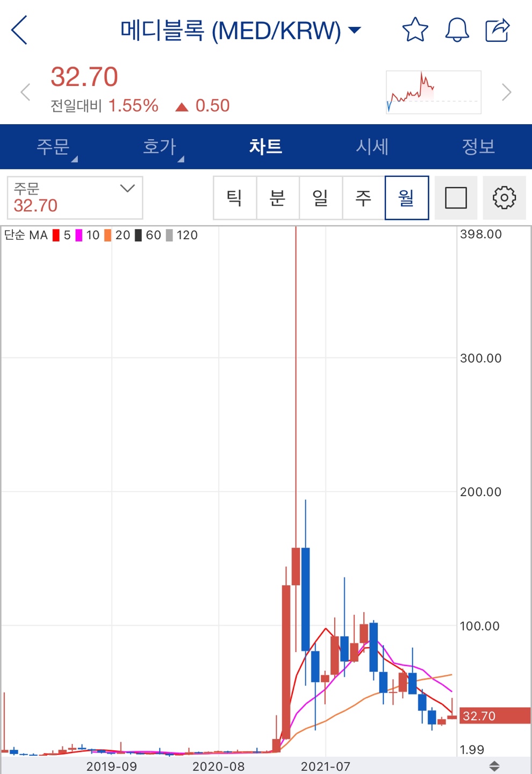
Task: Share this coin using the share icon
Action: tap(498, 30)
